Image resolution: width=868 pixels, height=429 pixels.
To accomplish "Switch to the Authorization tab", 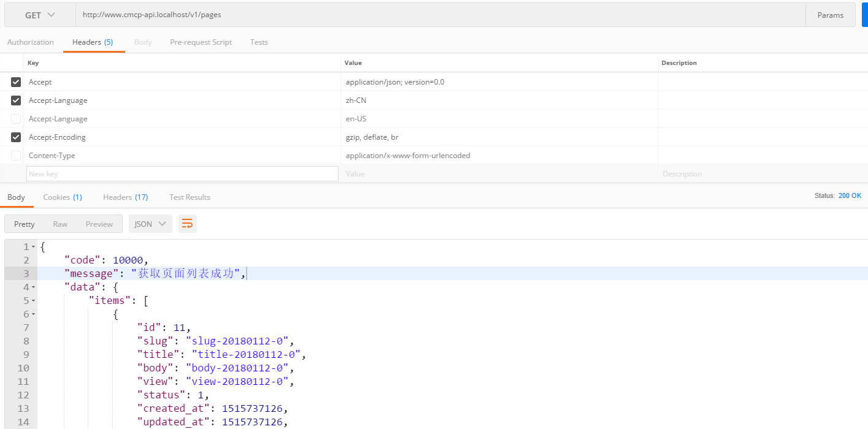I will 31,42.
